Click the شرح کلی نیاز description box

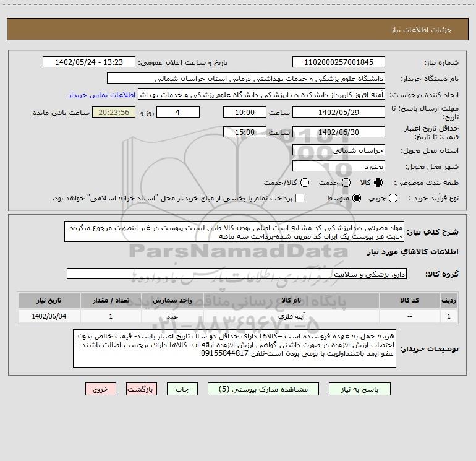point(234,231)
